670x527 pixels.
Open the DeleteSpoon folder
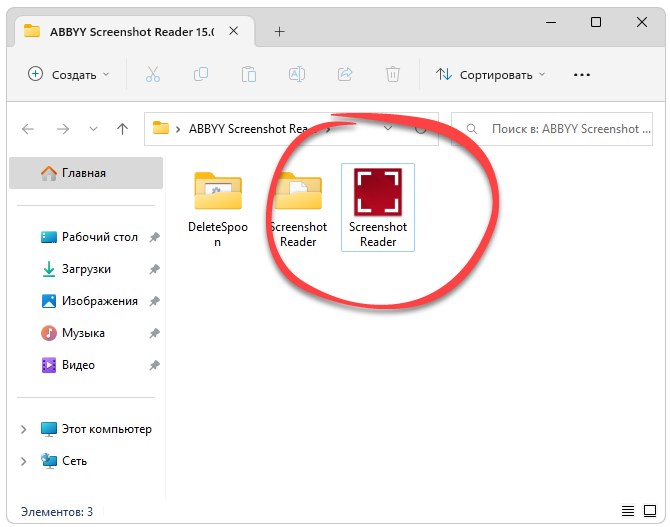pos(218,207)
